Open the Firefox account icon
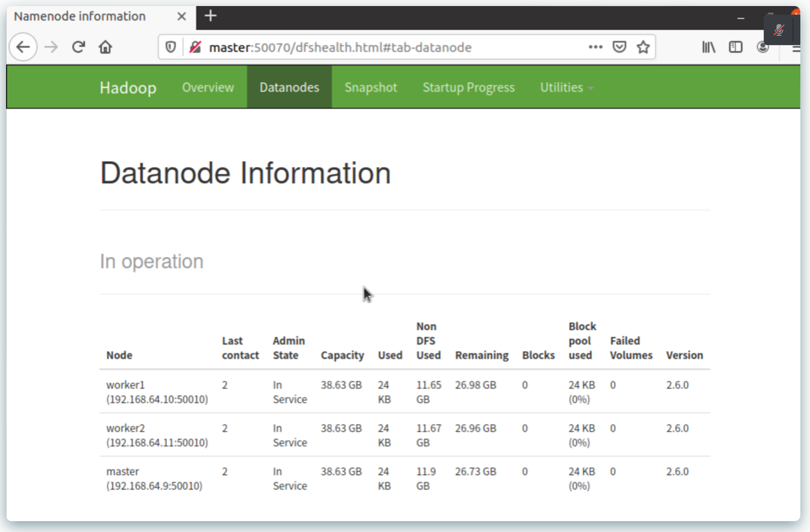Screen dimensions: 810x532 [x=763, y=46]
